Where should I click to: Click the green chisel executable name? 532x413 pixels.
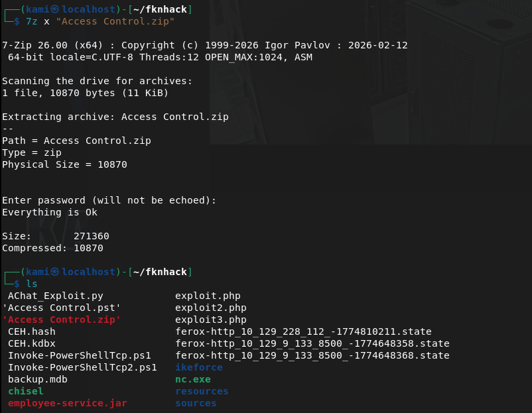point(26,391)
